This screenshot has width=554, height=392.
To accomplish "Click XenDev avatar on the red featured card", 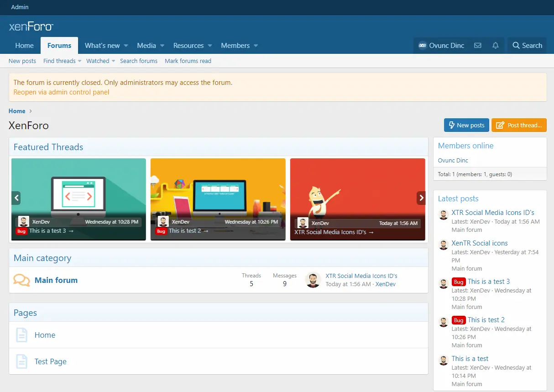I will 303,223.
